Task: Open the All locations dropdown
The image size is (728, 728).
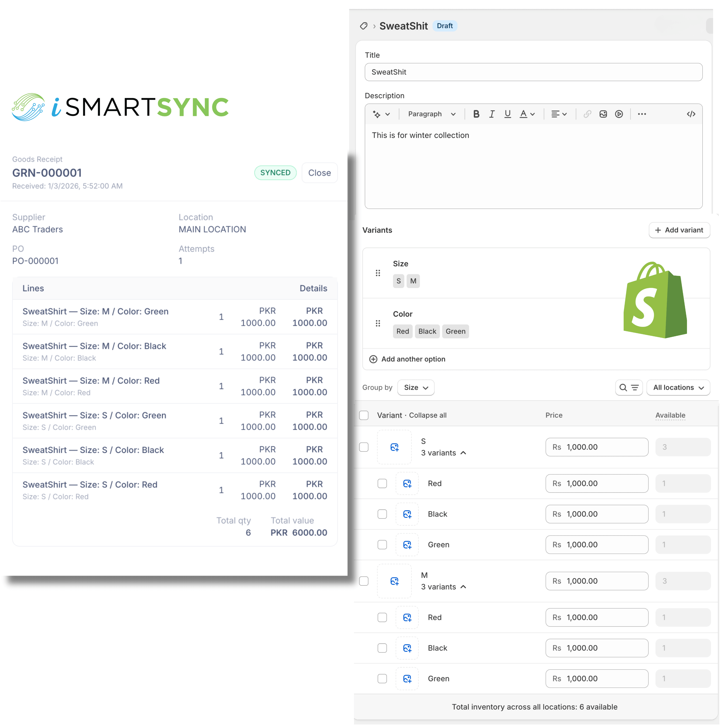Action: pos(678,387)
